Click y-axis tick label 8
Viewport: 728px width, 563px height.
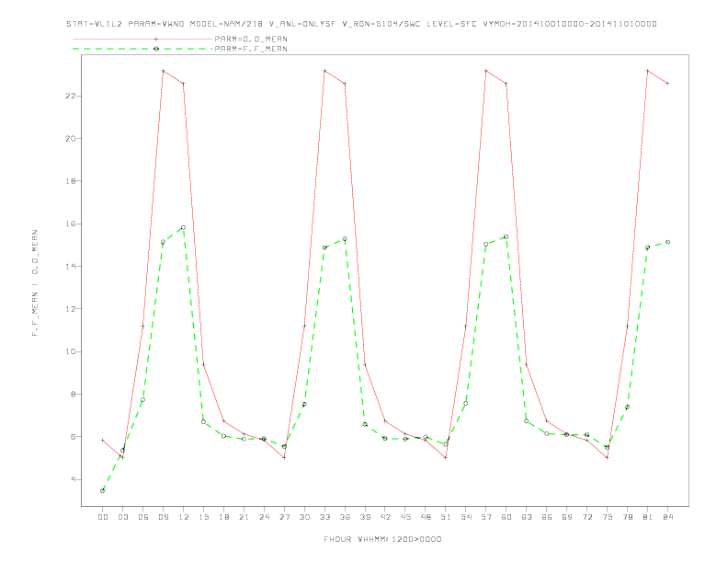pyautogui.click(x=74, y=395)
